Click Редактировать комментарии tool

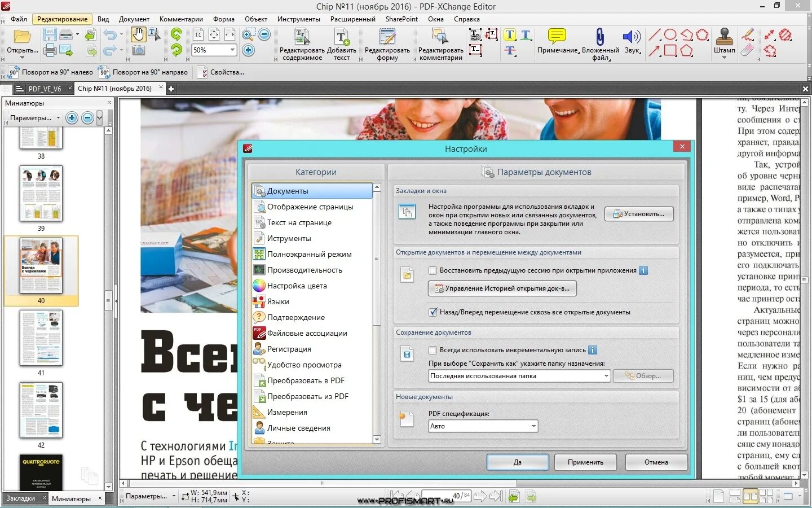(x=440, y=45)
